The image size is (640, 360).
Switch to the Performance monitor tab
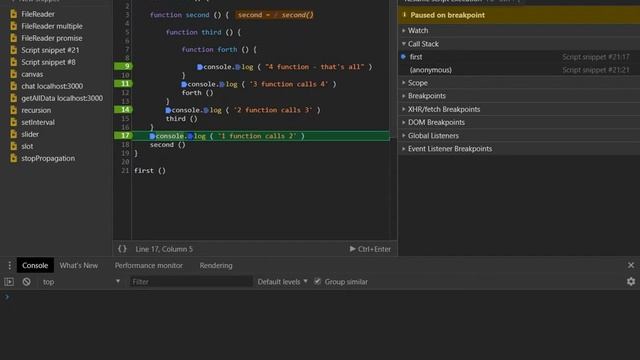(149, 265)
